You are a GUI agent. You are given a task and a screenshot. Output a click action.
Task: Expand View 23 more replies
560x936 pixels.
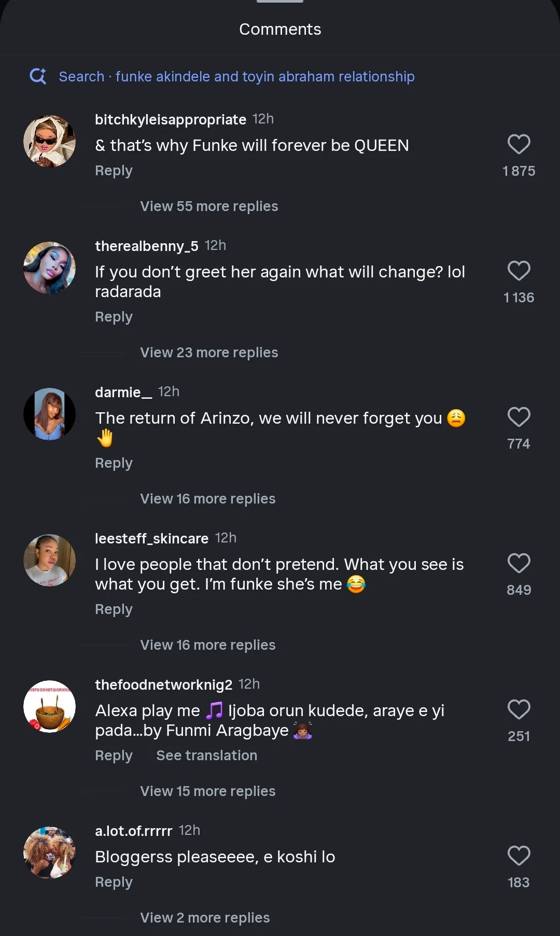[209, 353]
